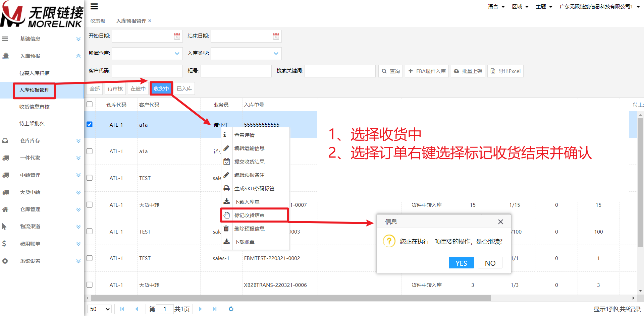Click the 基础信息 sidebar list icon
This screenshot has width=644, height=316.
click(5, 39)
